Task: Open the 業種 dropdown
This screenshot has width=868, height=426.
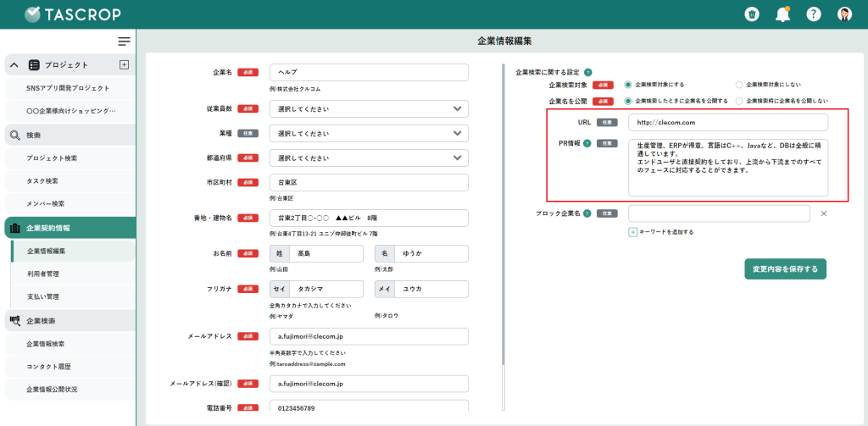Action: coord(370,133)
